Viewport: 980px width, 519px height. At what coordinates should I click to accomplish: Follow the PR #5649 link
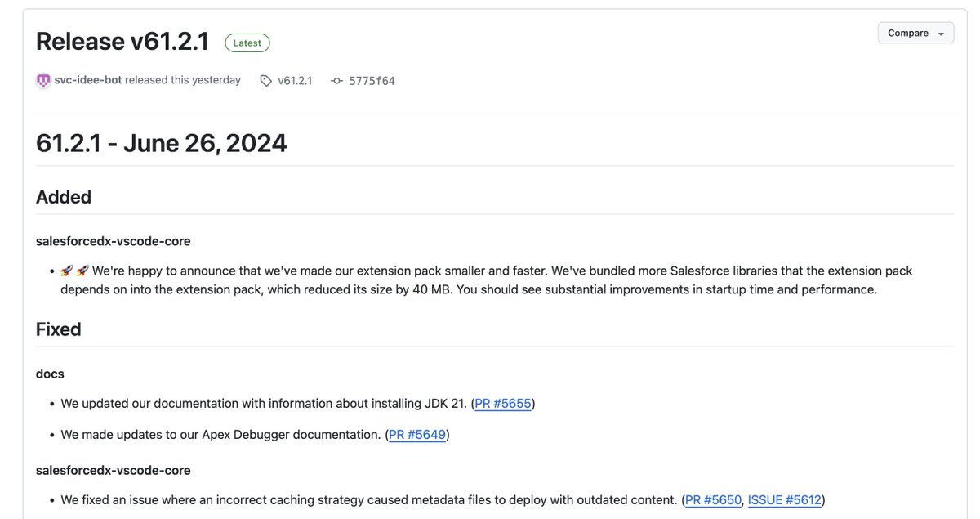417,434
